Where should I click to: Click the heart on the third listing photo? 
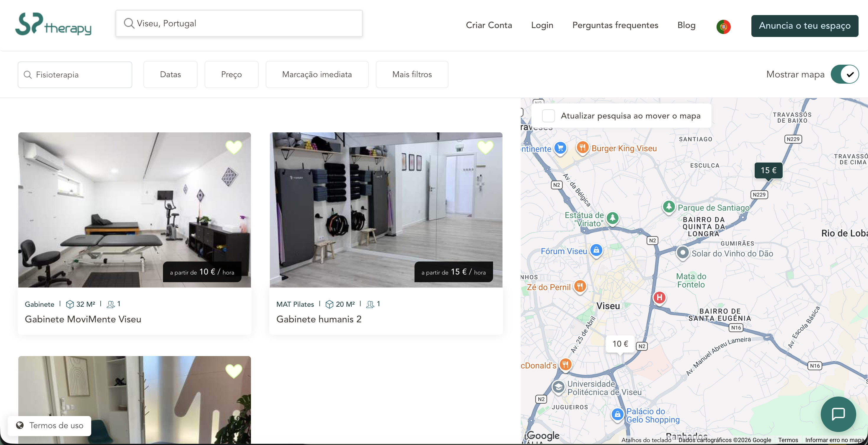point(234,371)
